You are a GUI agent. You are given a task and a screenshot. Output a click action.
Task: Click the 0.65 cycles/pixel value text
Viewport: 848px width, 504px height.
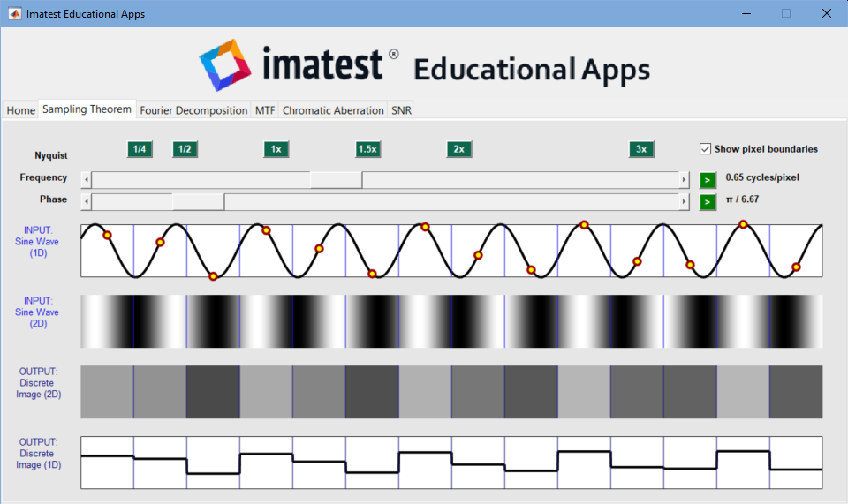point(762,177)
